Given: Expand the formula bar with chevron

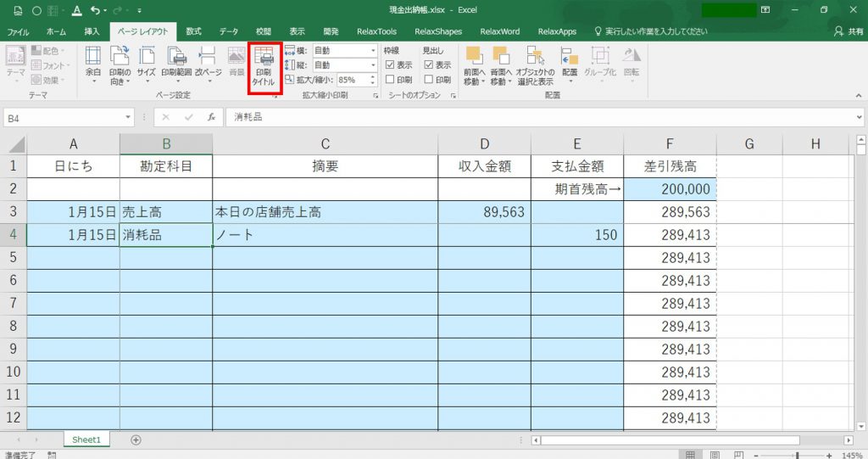Looking at the screenshot, I should [x=860, y=117].
